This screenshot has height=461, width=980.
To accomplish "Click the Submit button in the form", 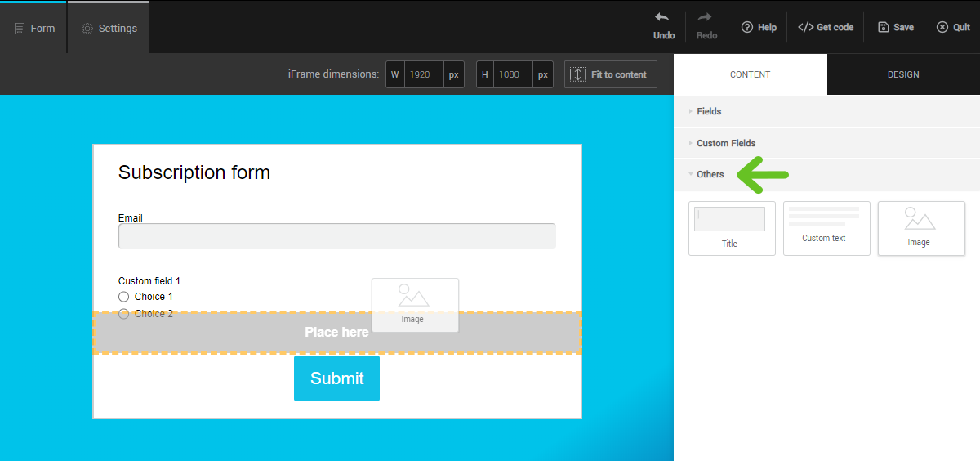I will click(336, 378).
